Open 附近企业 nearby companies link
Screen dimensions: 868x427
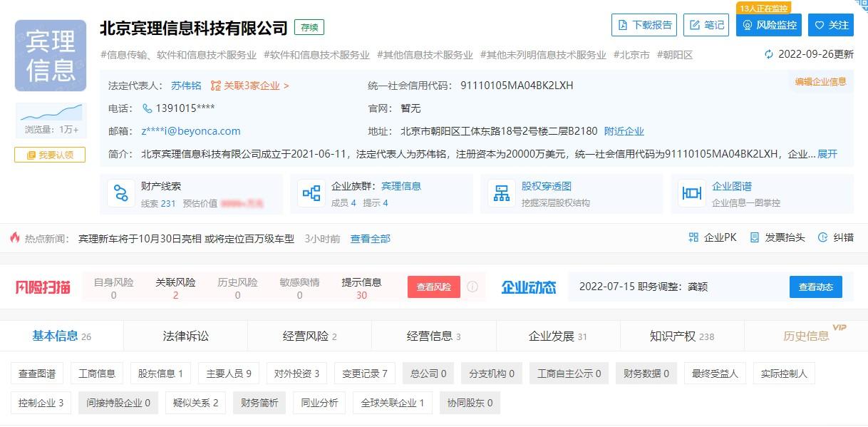click(x=624, y=131)
